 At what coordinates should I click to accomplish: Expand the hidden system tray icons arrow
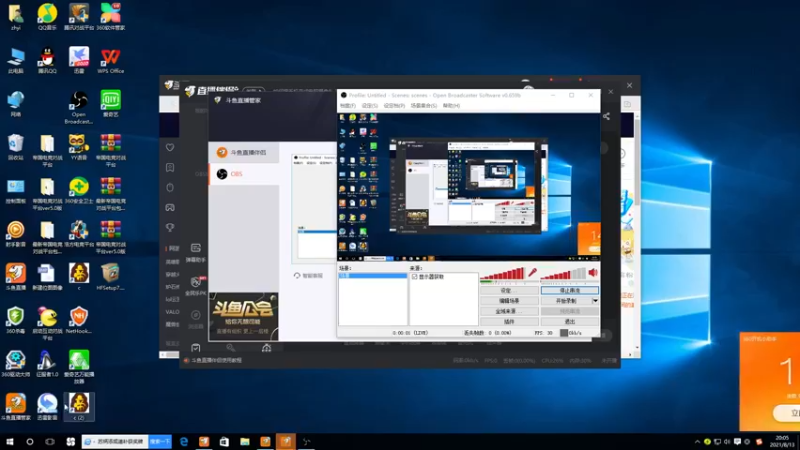[x=697, y=442]
